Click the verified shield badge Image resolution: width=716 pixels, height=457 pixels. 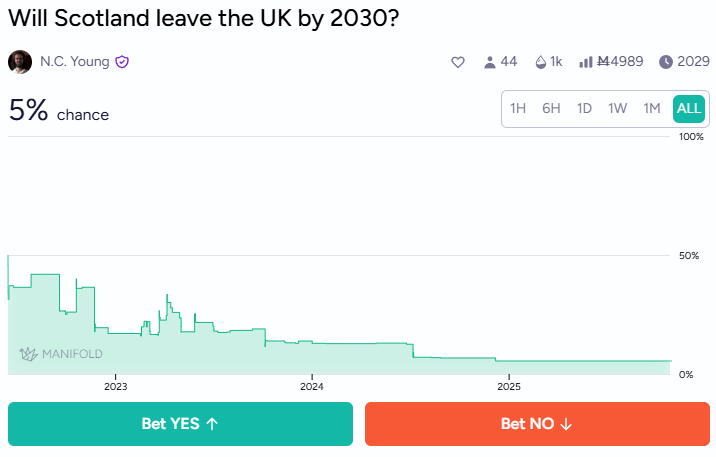tap(122, 62)
